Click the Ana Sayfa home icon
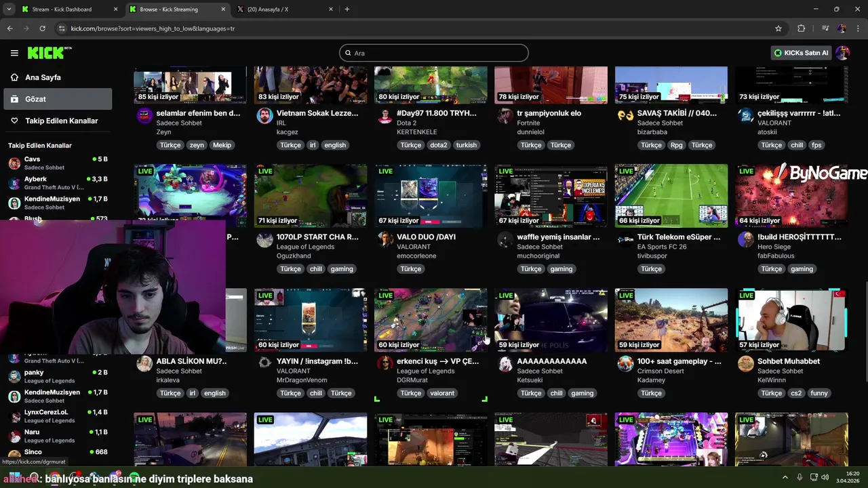Image resolution: width=868 pixels, height=488 pixels. tap(14, 77)
